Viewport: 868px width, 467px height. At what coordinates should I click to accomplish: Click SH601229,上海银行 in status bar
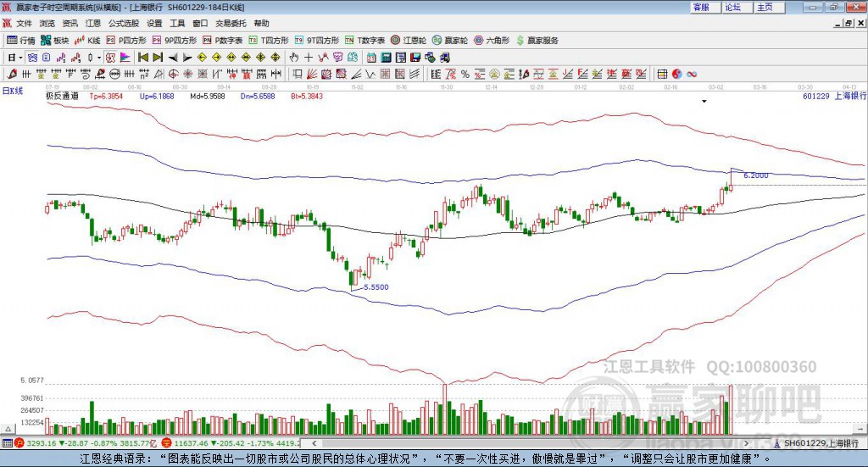pyautogui.click(x=821, y=443)
